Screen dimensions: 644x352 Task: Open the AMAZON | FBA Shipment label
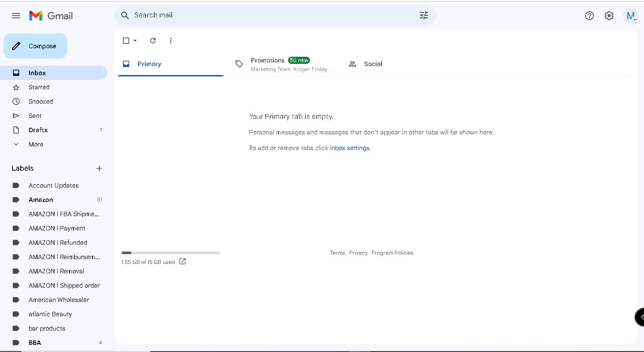click(54, 214)
